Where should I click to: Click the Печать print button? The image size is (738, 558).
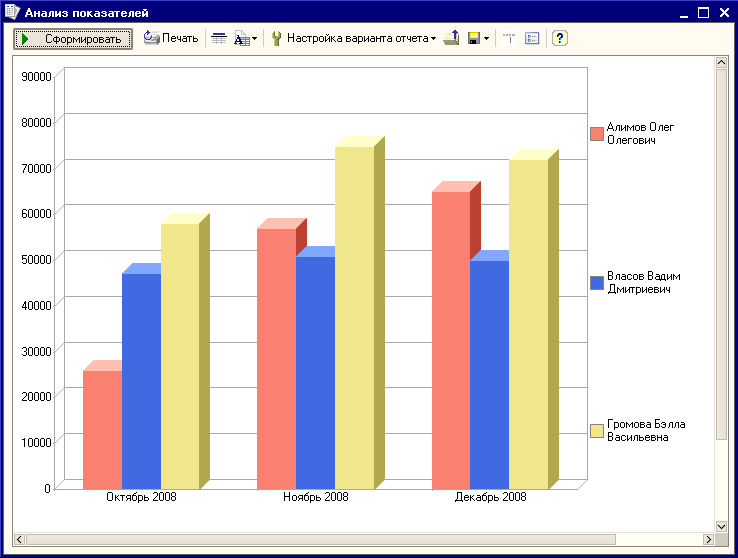[171, 38]
